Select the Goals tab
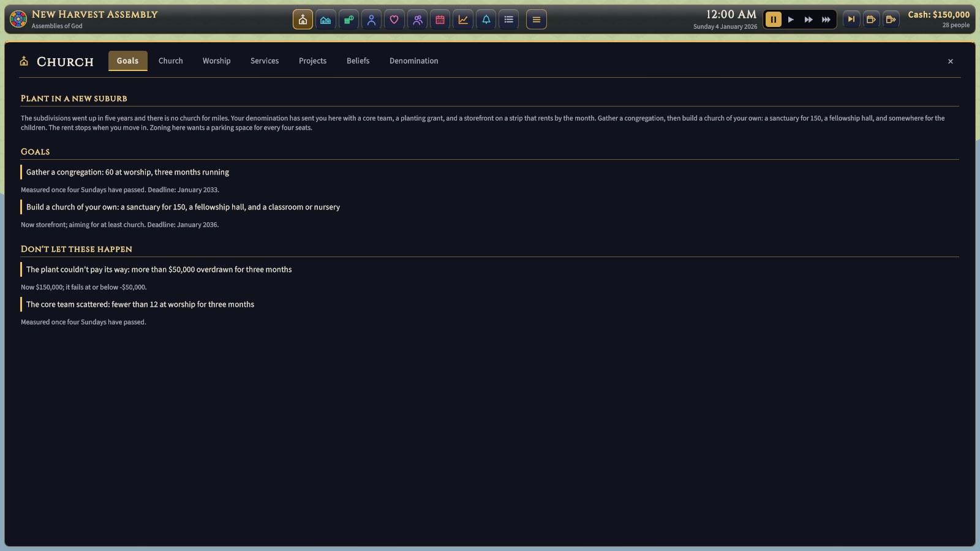980x551 pixels. pos(127,61)
